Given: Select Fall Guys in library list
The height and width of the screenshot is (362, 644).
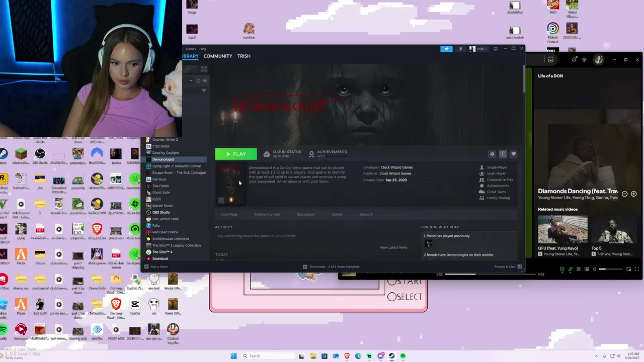Looking at the screenshot, I should [175, 179].
